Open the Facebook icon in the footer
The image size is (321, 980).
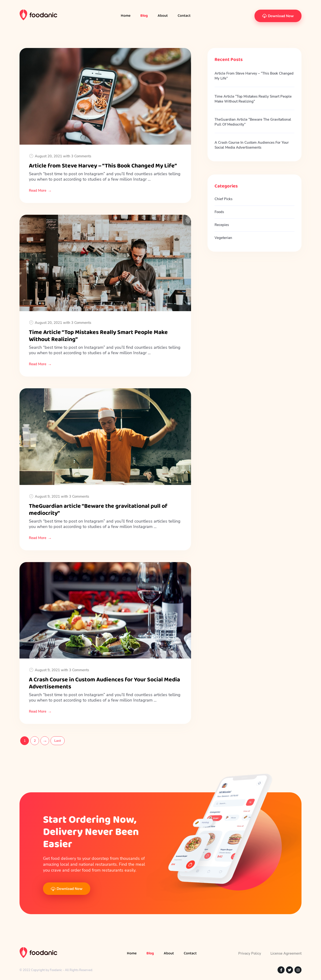click(281, 970)
